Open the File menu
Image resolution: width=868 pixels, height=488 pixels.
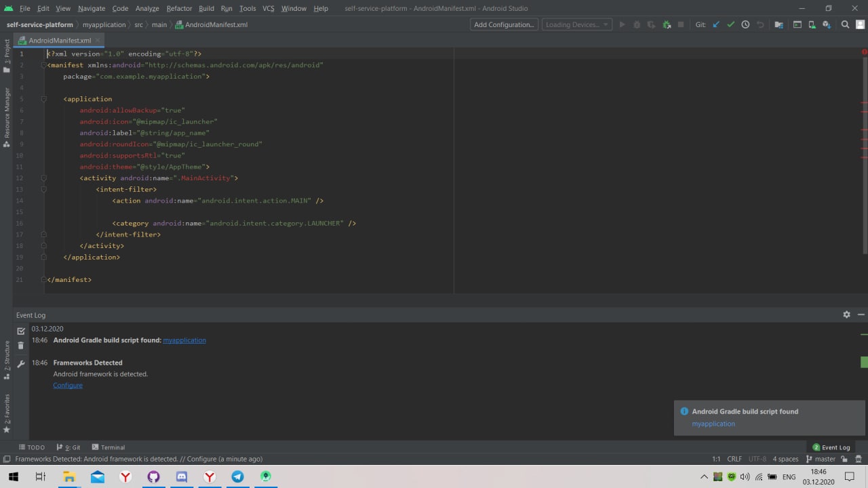click(25, 8)
